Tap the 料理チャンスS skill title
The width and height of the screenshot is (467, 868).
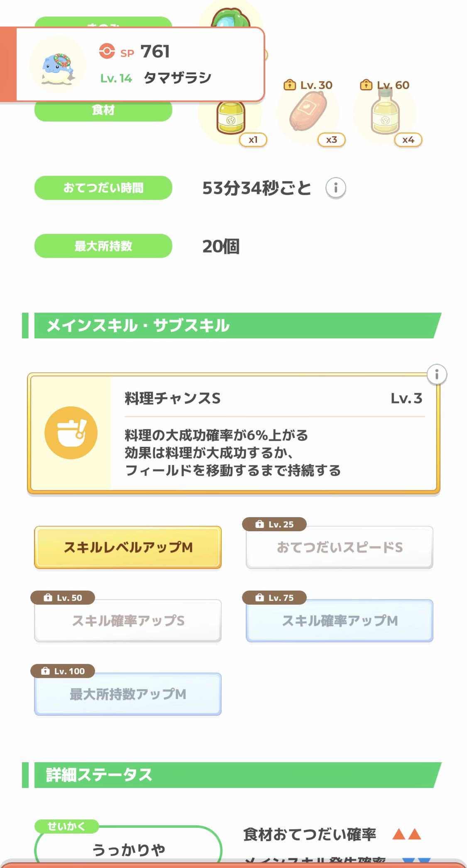(x=173, y=399)
